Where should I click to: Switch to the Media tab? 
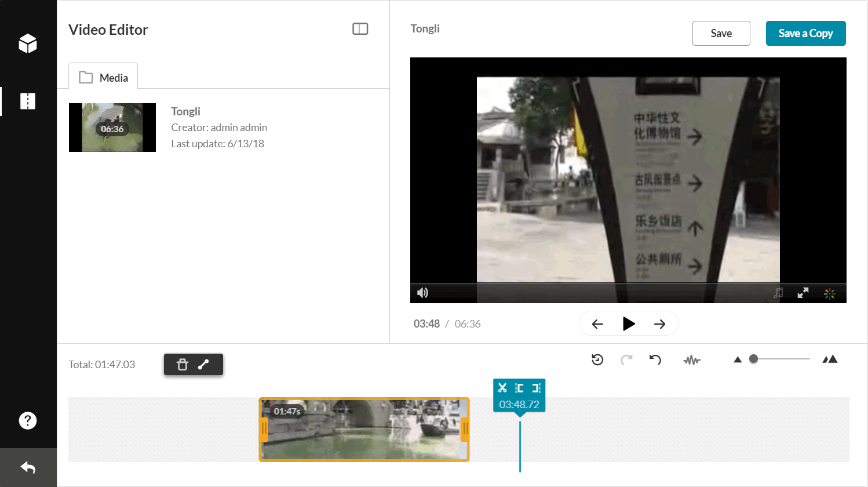pos(104,77)
